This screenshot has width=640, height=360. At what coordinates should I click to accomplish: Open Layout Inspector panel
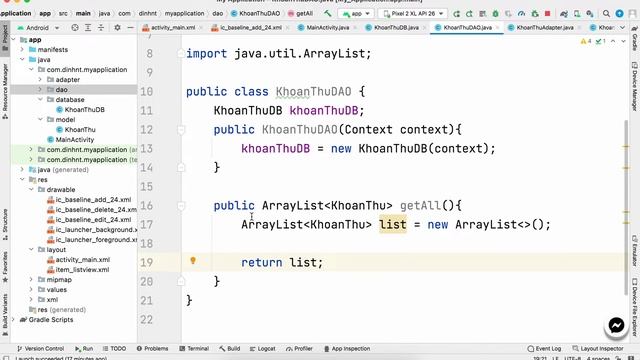pos(598,349)
